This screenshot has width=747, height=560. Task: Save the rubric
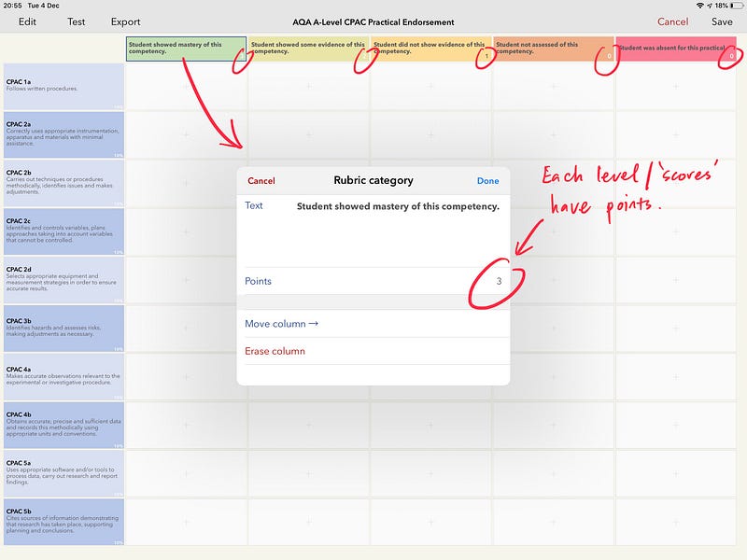(722, 21)
